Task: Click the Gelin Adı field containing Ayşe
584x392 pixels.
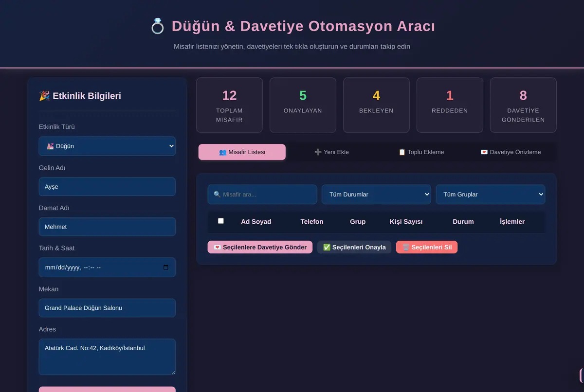Action: coord(107,187)
